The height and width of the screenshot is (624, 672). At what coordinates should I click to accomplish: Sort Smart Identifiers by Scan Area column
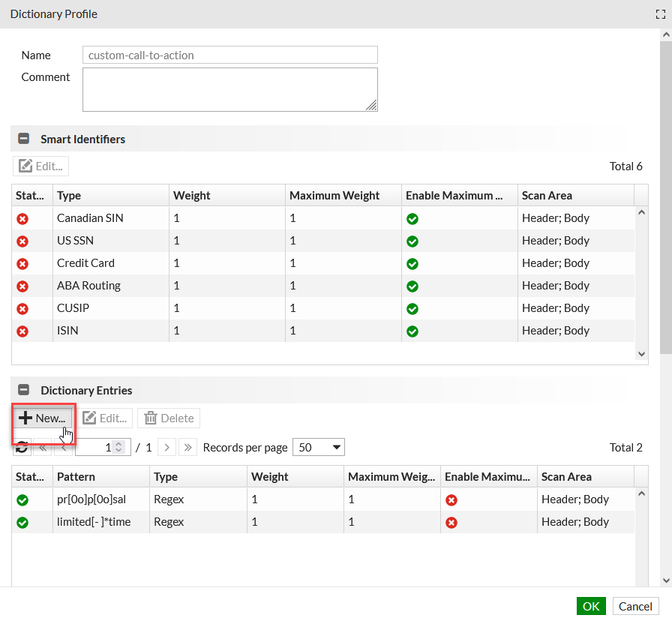[x=576, y=196]
